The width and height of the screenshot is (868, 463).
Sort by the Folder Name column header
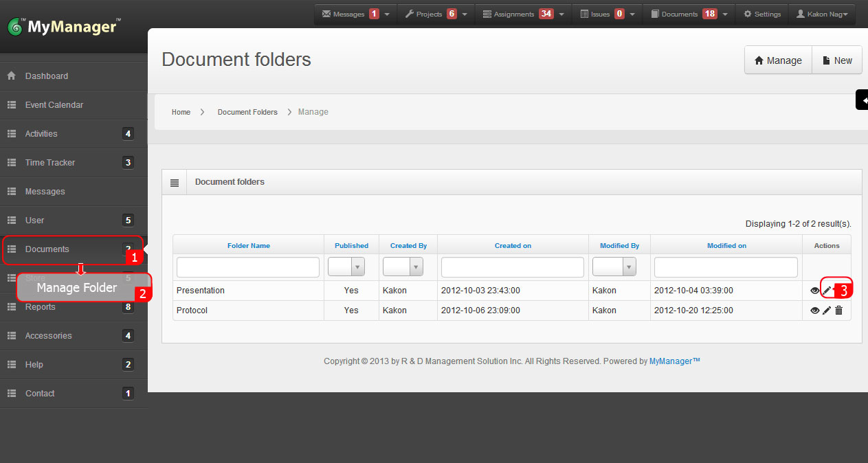pos(247,245)
